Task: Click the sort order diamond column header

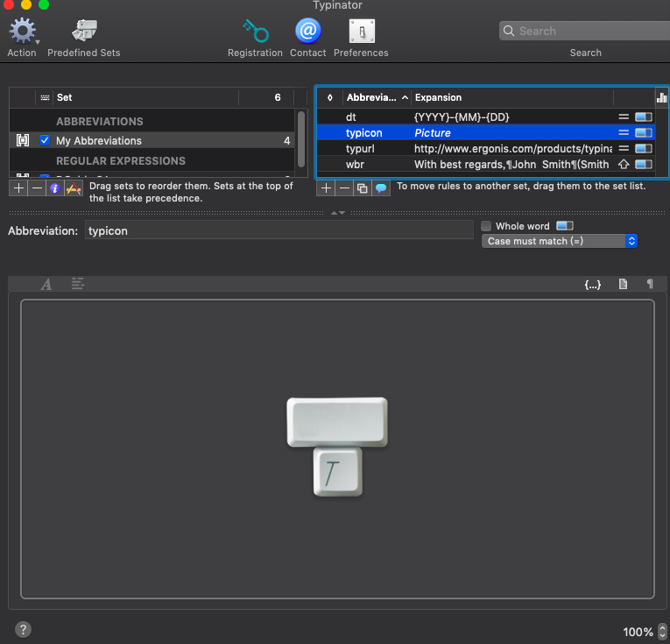Action: pyautogui.click(x=329, y=97)
